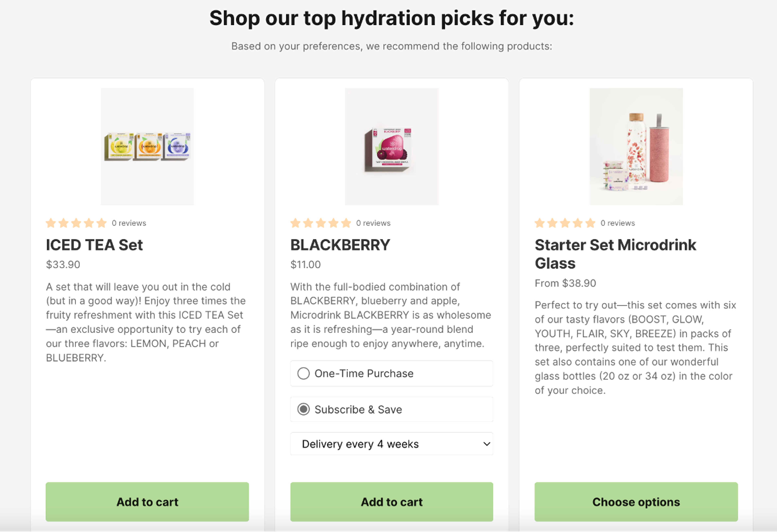
Task: Deselect the Subscribe & Save radio button
Action: tap(304, 409)
